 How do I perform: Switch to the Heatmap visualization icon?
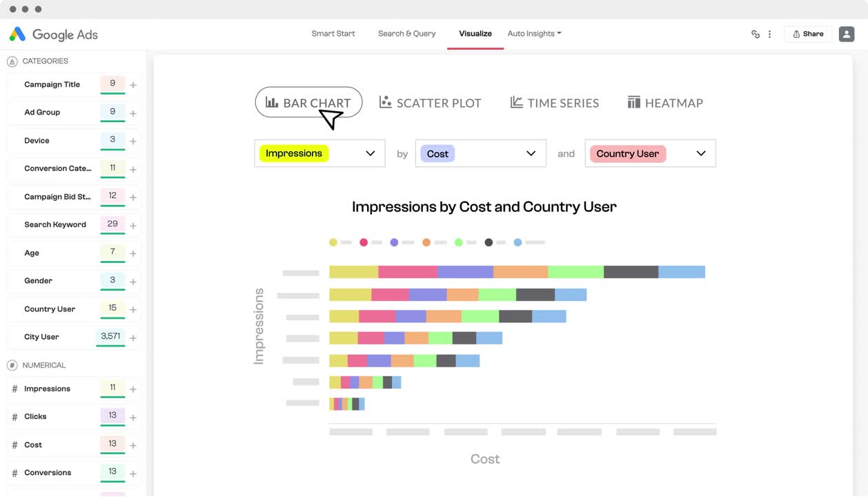click(x=634, y=101)
